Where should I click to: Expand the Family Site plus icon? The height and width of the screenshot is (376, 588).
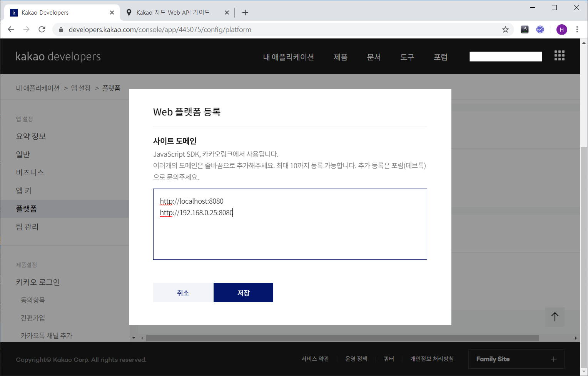tap(554, 359)
